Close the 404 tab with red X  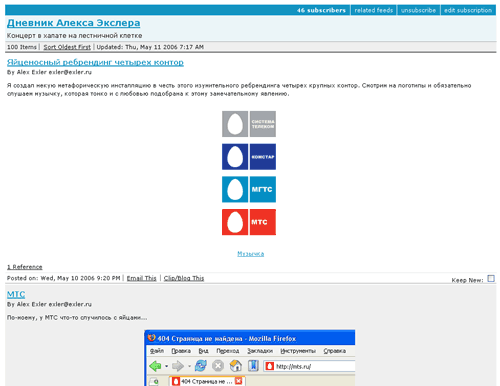tap(238, 381)
